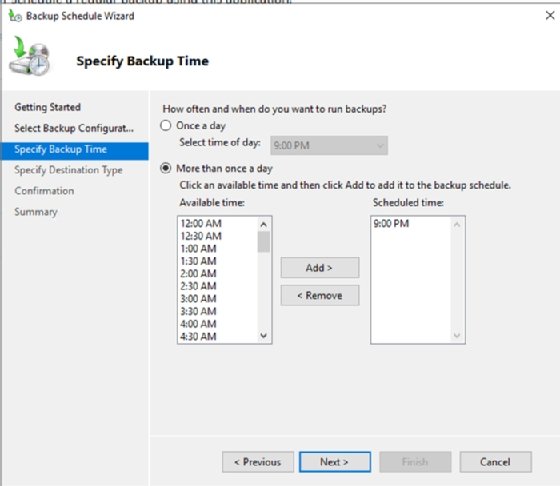Select 2:30 AM in Available time

click(x=199, y=286)
